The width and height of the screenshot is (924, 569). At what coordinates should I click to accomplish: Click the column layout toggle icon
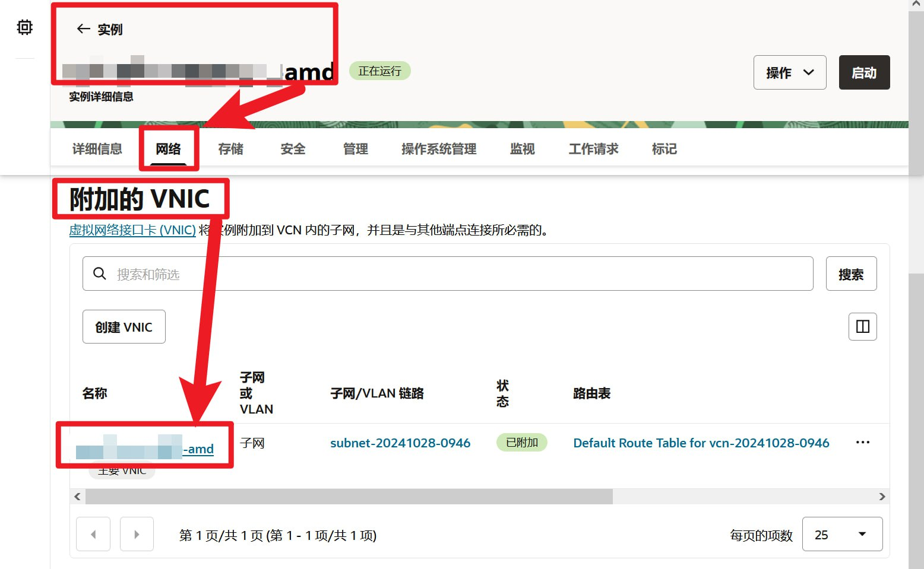tap(862, 326)
